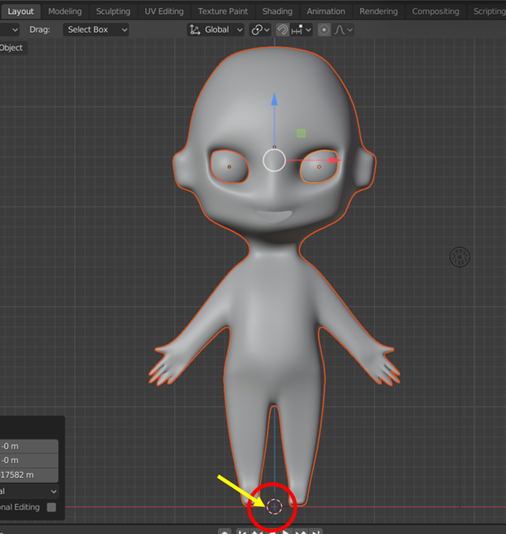Open the pivot point dropdown
The width and height of the screenshot is (506, 534).
260,30
